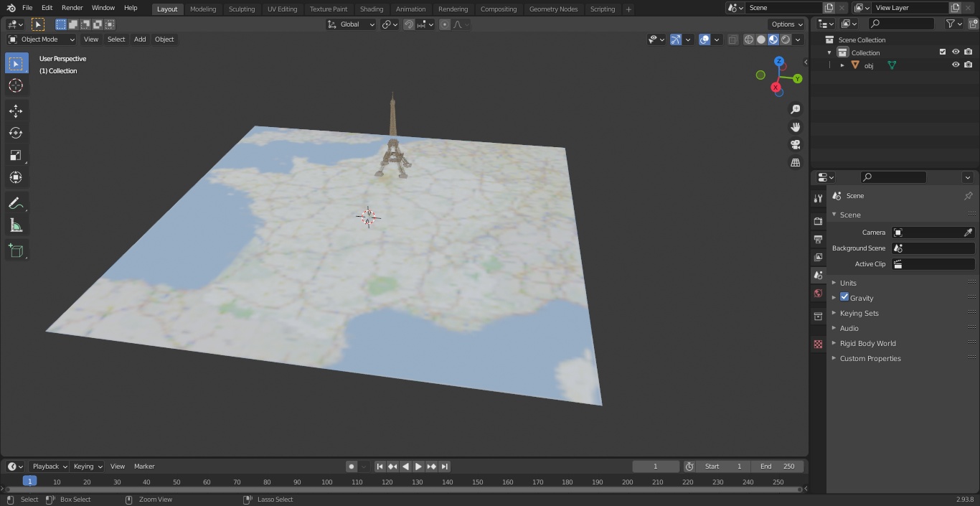Open the Keying dropdown in timeline
980x506 pixels.
(88, 467)
